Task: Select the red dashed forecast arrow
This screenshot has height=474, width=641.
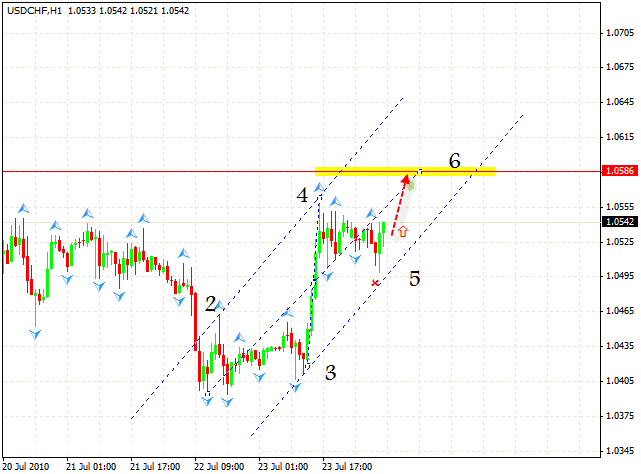Action: [400, 205]
